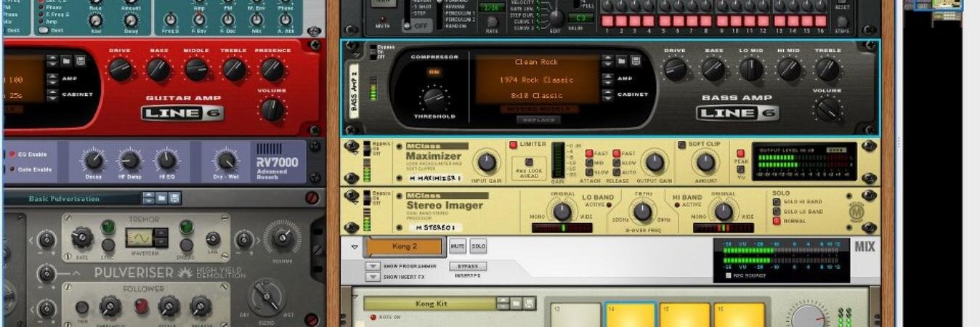The image size is (980, 327).
Task: Click the Bass Amp Volume knob
Action: pos(827,109)
